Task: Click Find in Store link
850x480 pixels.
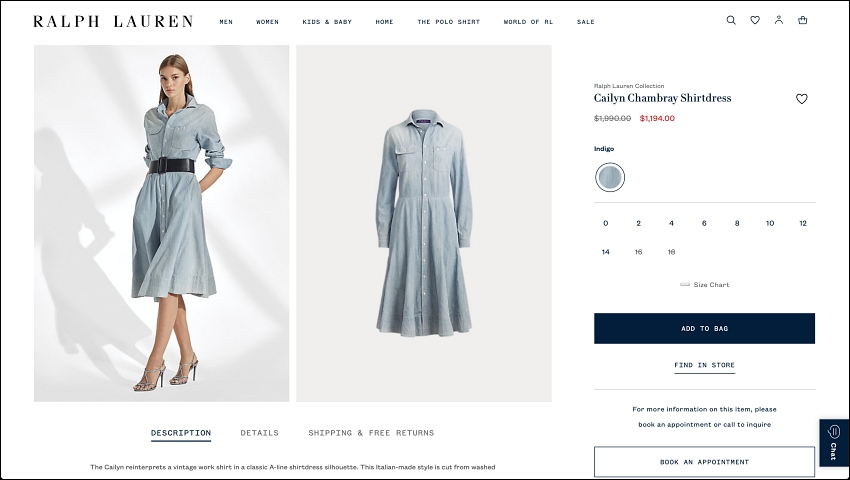Action: (704, 366)
